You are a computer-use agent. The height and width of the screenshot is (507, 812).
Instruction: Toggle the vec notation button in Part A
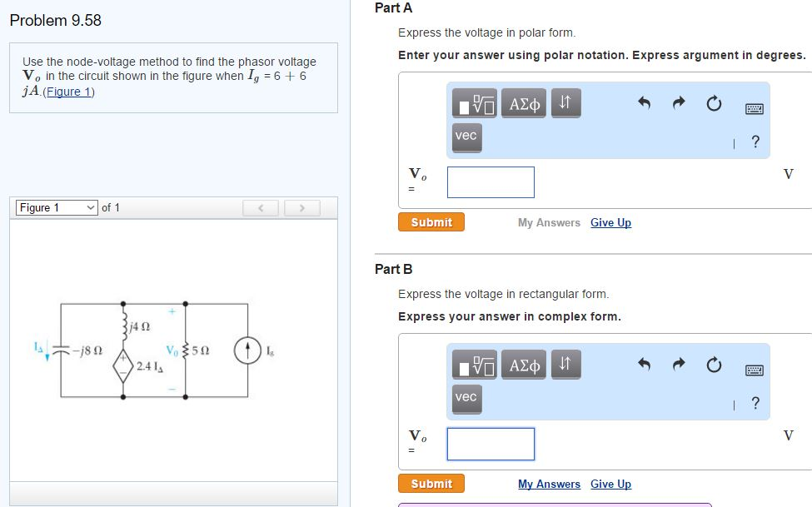coord(466,138)
